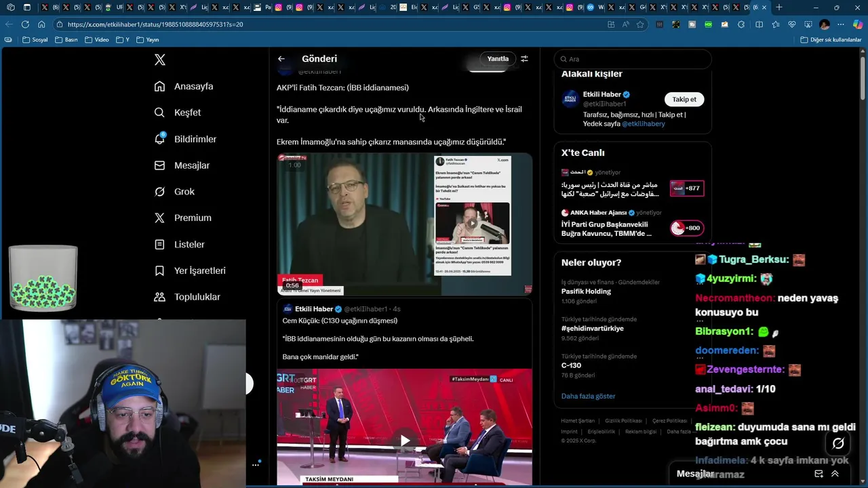
Task: Open favorites list toolbar icon
Action: point(775,24)
